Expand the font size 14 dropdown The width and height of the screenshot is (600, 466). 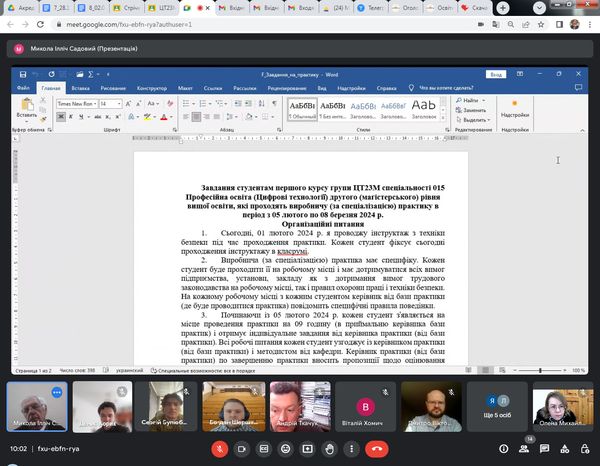point(120,103)
